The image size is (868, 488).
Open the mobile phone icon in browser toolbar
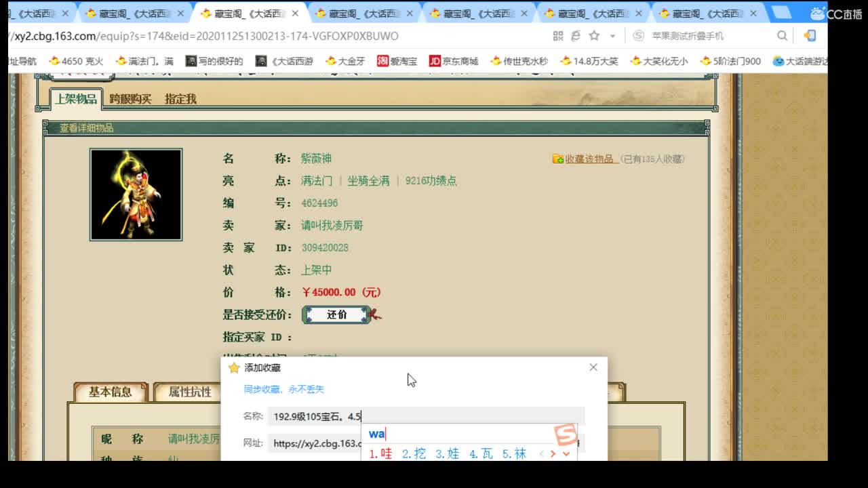810,36
